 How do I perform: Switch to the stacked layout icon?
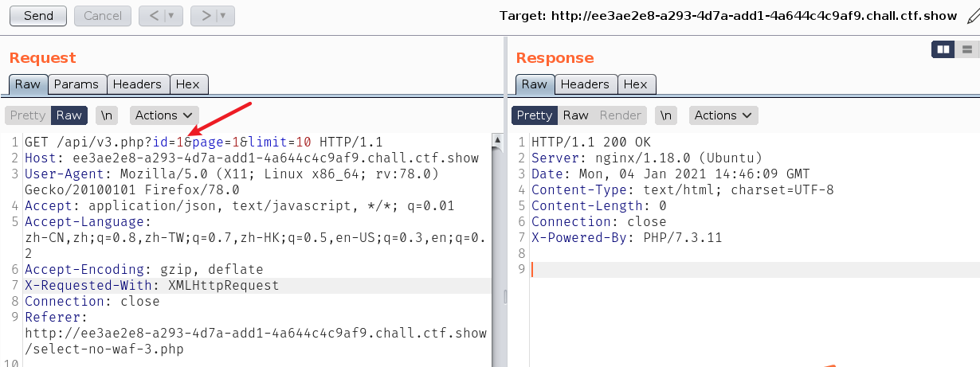966,49
